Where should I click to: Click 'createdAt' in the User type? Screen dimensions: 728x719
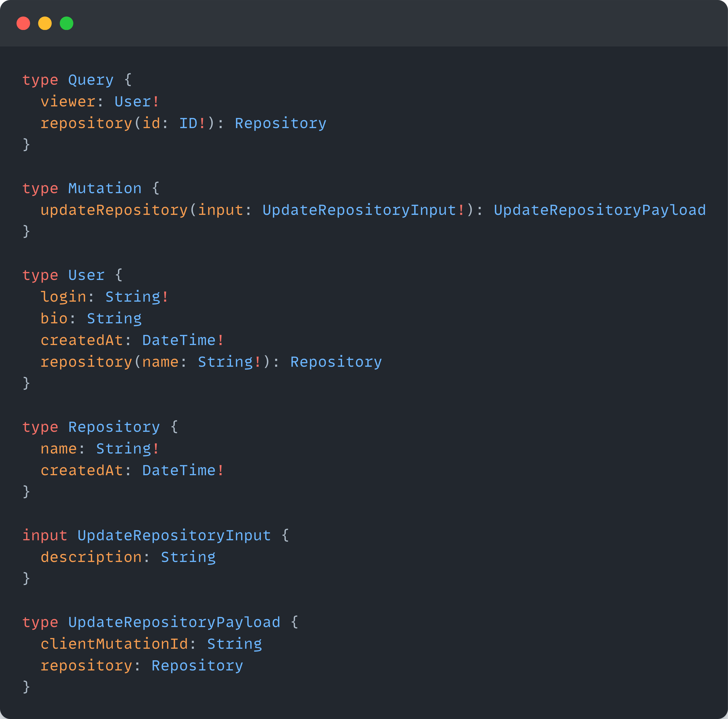click(x=82, y=340)
